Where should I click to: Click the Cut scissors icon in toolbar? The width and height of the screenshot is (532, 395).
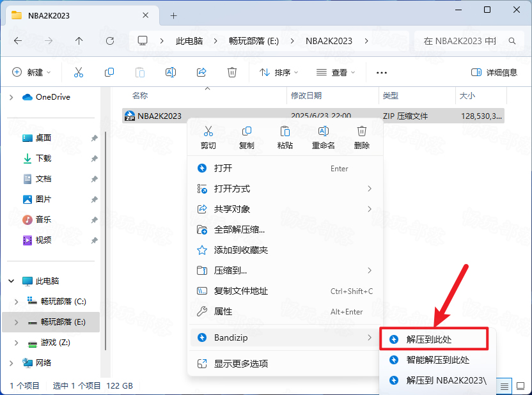[x=79, y=72]
